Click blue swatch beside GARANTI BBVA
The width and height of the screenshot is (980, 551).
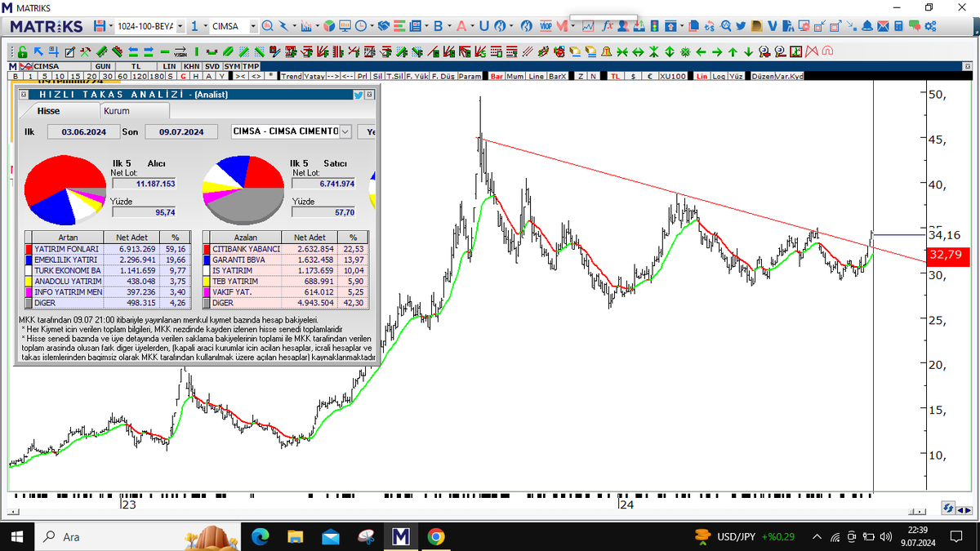coord(206,259)
